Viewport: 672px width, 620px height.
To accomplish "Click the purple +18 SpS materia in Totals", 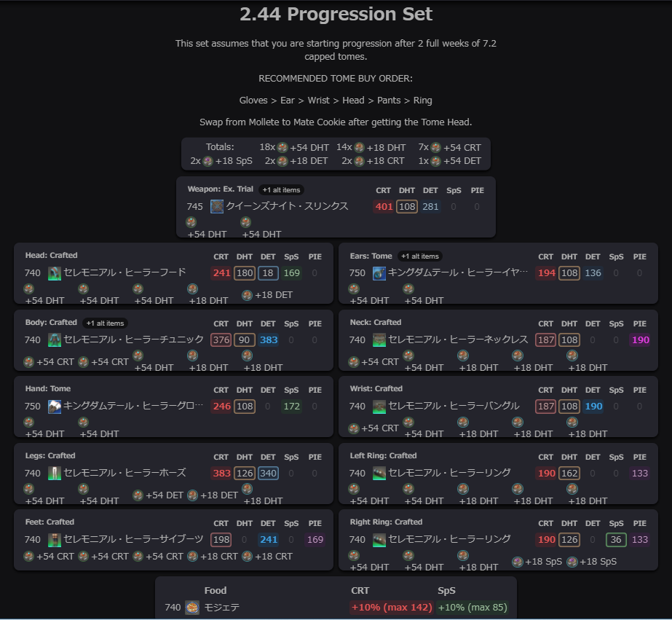I will click(207, 161).
